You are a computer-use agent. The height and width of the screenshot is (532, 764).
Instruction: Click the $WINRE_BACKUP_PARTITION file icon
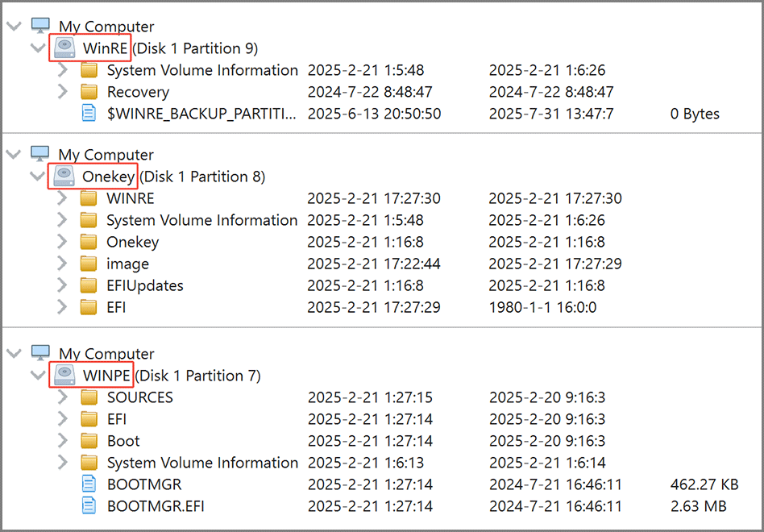89,114
